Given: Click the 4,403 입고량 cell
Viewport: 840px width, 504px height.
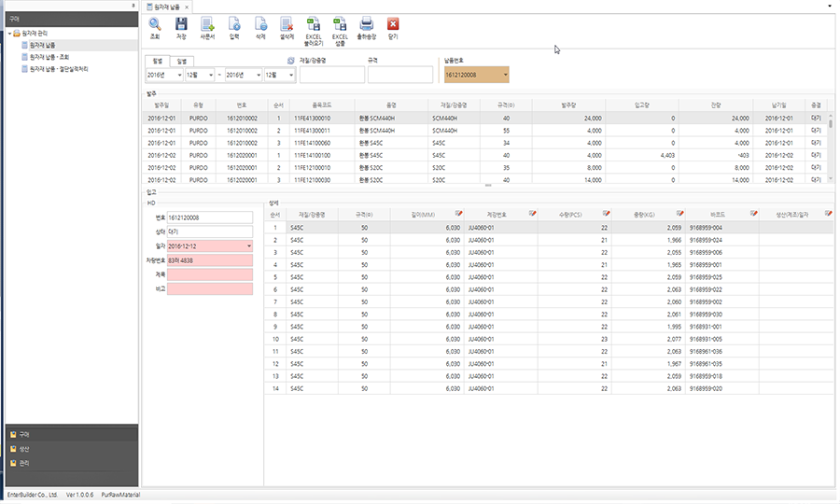Looking at the screenshot, I should click(642, 155).
